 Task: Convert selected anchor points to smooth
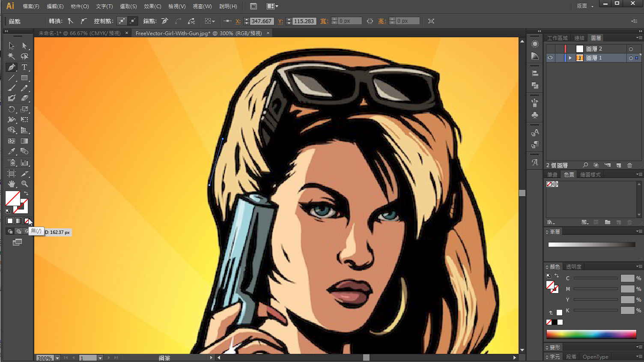[83, 21]
